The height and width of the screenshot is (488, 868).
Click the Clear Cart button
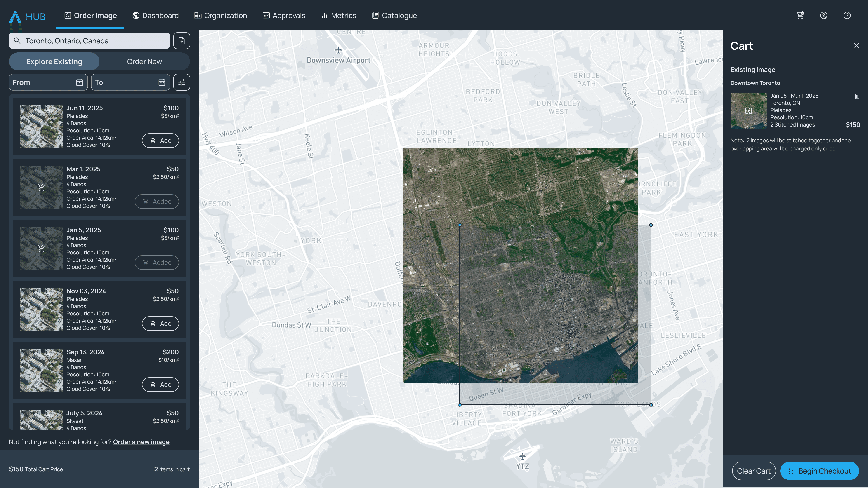pos(754,471)
